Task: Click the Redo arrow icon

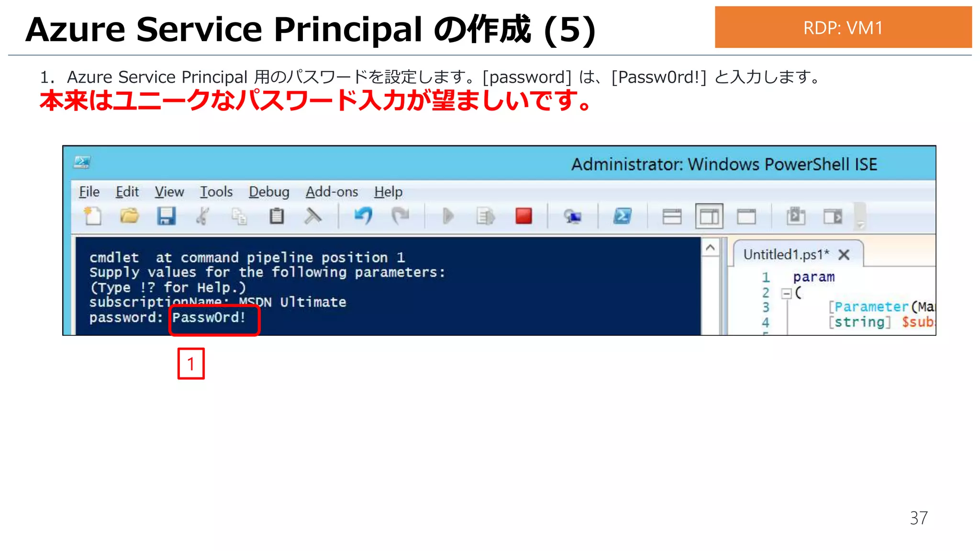Action: tap(400, 216)
